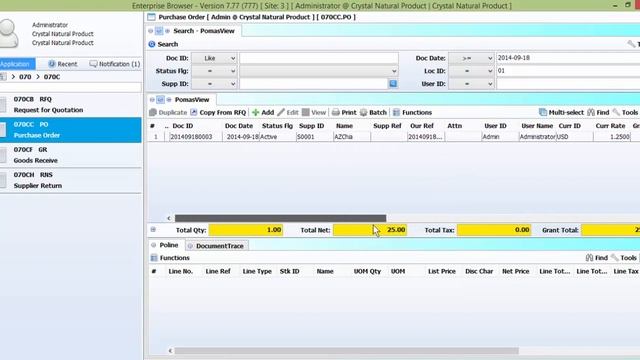Open Poline Functions menu

point(170,258)
